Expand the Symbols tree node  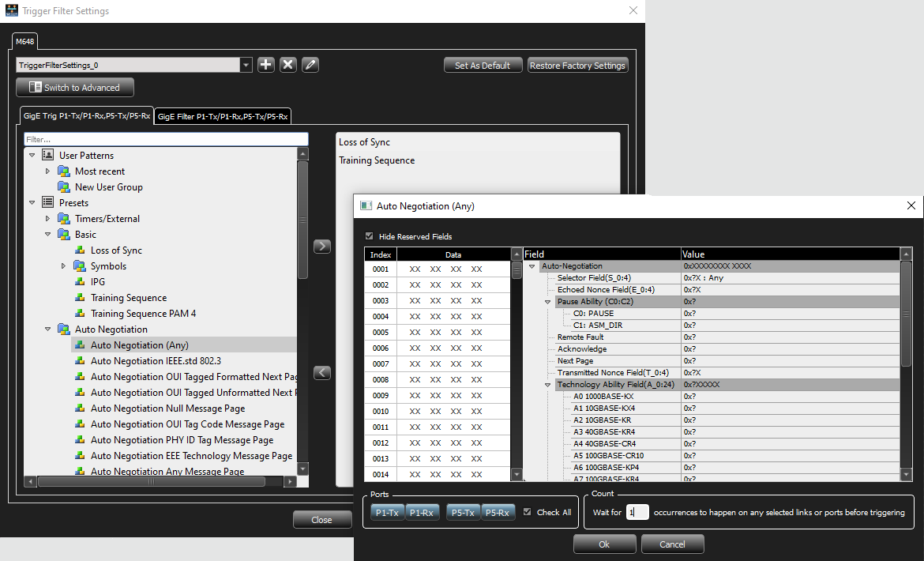coord(64,265)
